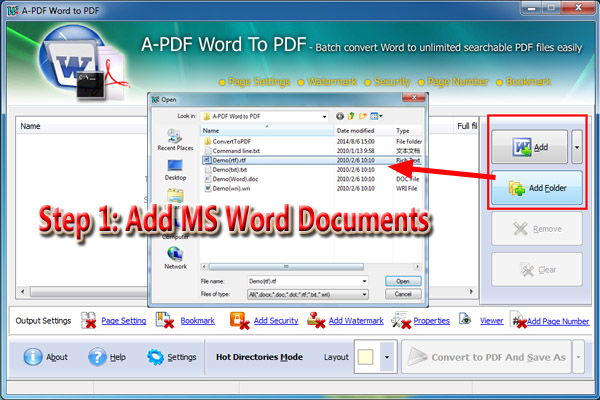Click the Bookmark banner label
600x400 pixels.
[528, 82]
